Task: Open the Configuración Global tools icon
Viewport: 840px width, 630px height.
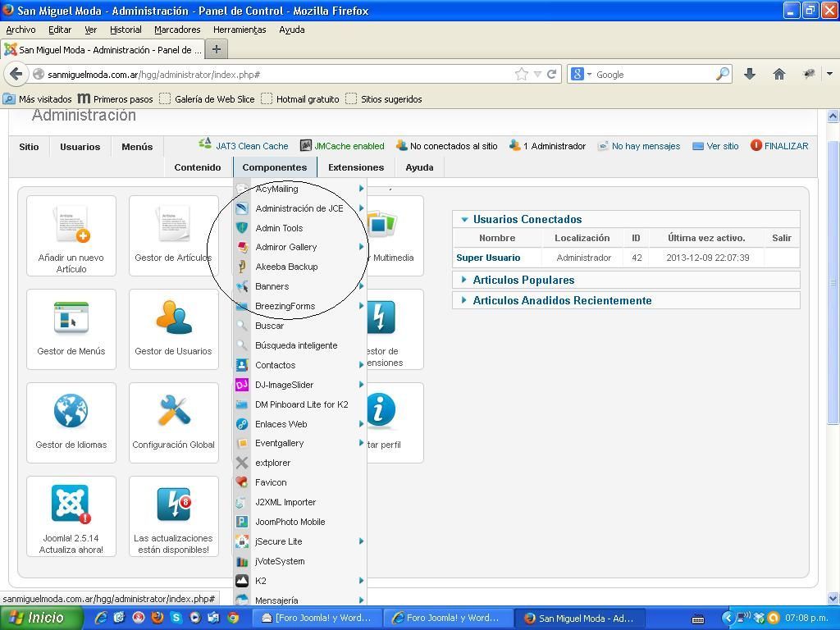Action: (x=174, y=411)
